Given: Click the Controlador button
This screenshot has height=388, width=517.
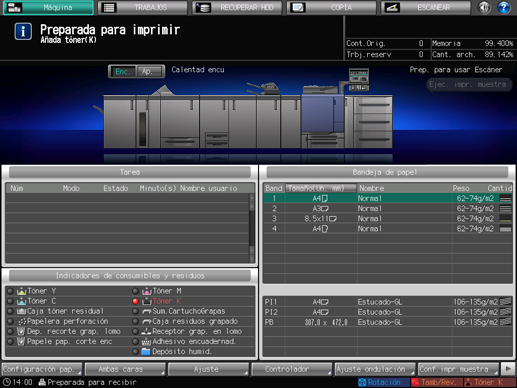Looking at the screenshot, I should pyautogui.click(x=292, y=369).
